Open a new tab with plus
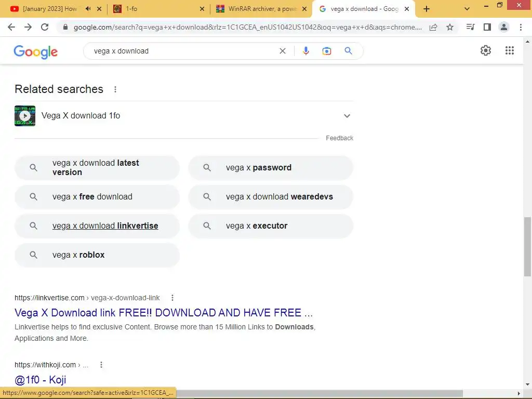The width and height of the screenshot is (532, 399). [x=427, y=9]
